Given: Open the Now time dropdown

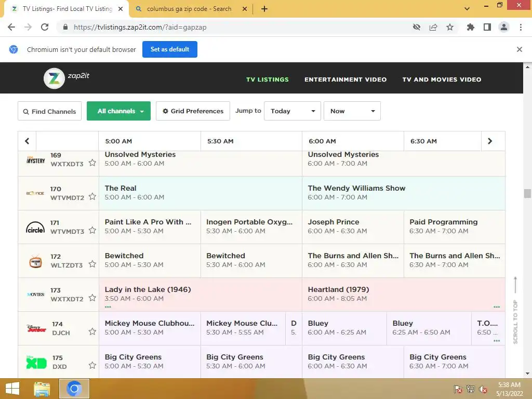Looking at the screenshot, I should (352, 111).
